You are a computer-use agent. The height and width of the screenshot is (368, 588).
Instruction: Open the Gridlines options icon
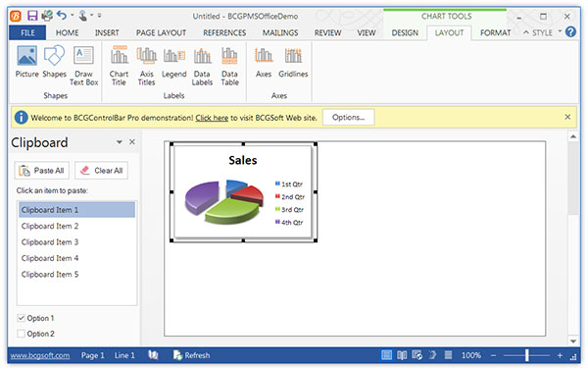293,61
